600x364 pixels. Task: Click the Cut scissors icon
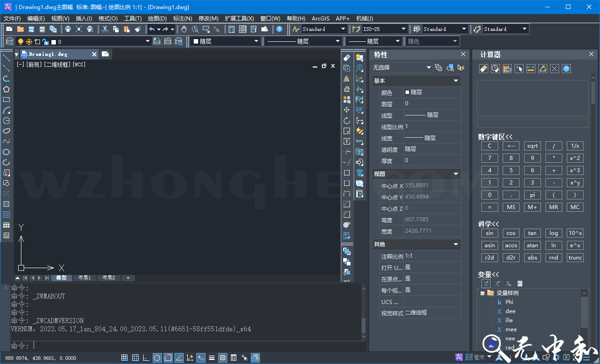tap(105, 29)
